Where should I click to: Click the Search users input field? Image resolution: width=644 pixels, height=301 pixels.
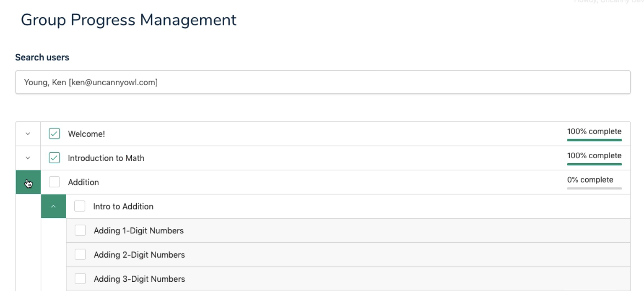coord(323,82)
